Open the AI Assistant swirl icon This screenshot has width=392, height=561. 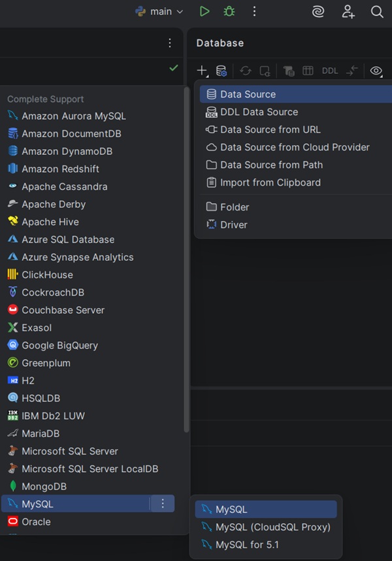click(x=318, y=11)
